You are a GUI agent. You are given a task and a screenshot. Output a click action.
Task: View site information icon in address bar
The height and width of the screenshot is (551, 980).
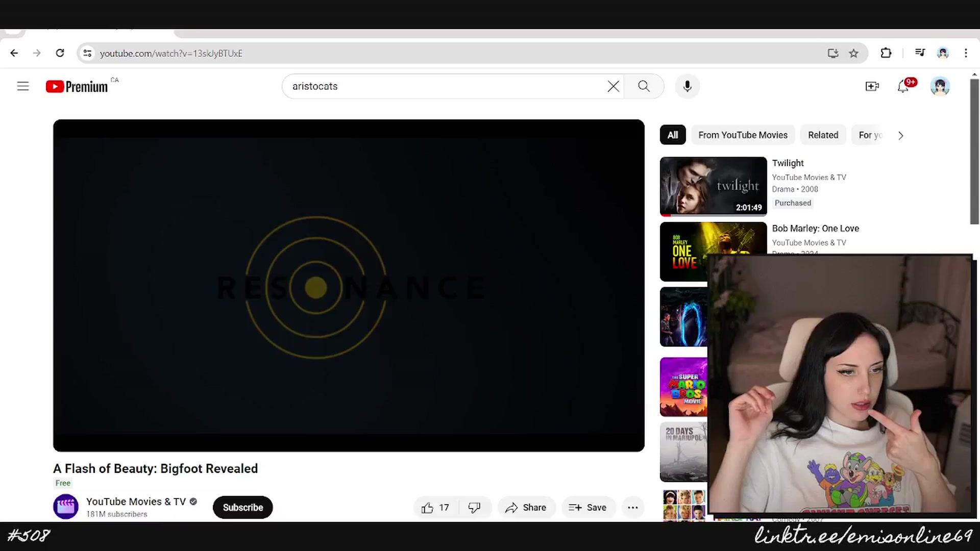(88, 53)
